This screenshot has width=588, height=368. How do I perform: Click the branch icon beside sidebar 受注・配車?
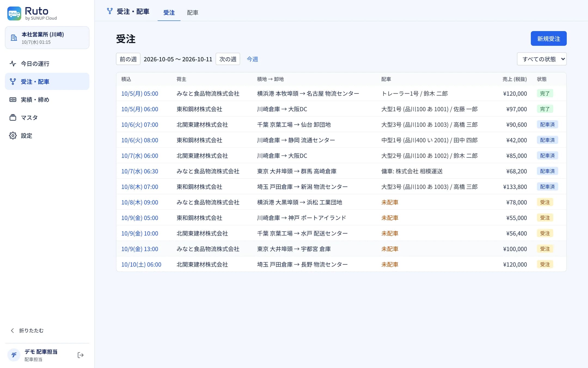click(13, 82)
